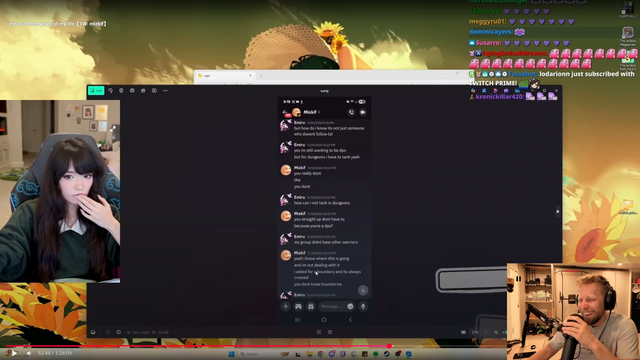Click the dominicayers username in stream chat
This screenshot has width=640, height=360.
pyautogui.click(x=491, y=31)
